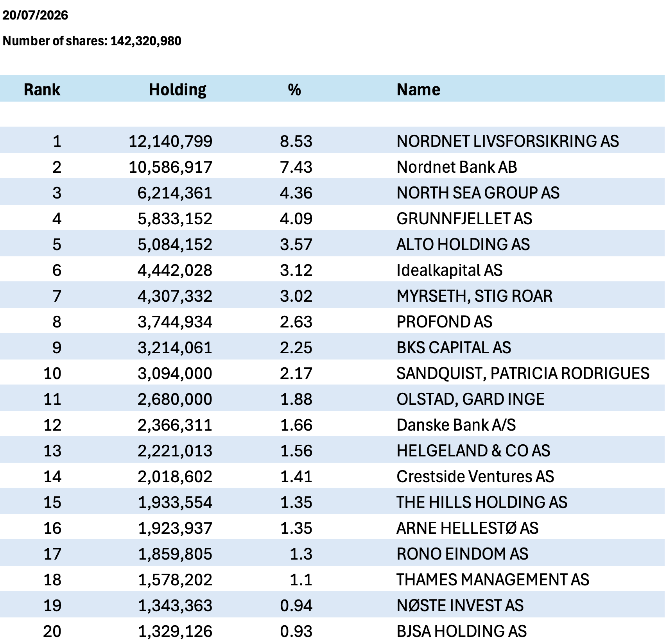Select percentage 4.09
Image resolution: width=667 pixels, height=644 pixels.
tap(296, 218)
